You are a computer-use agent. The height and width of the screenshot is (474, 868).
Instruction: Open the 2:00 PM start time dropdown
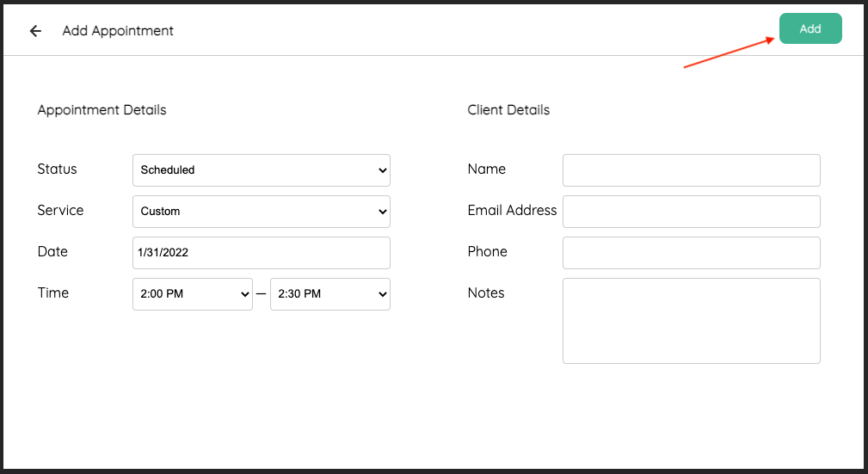(x=192, y=294)
